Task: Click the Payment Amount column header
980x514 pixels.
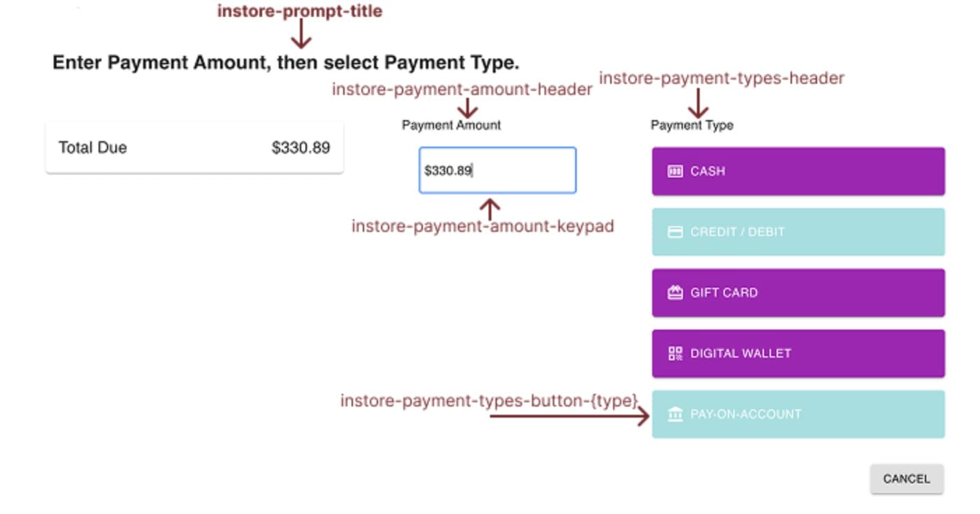Action: pyautogui.click(x=450, y=125)
